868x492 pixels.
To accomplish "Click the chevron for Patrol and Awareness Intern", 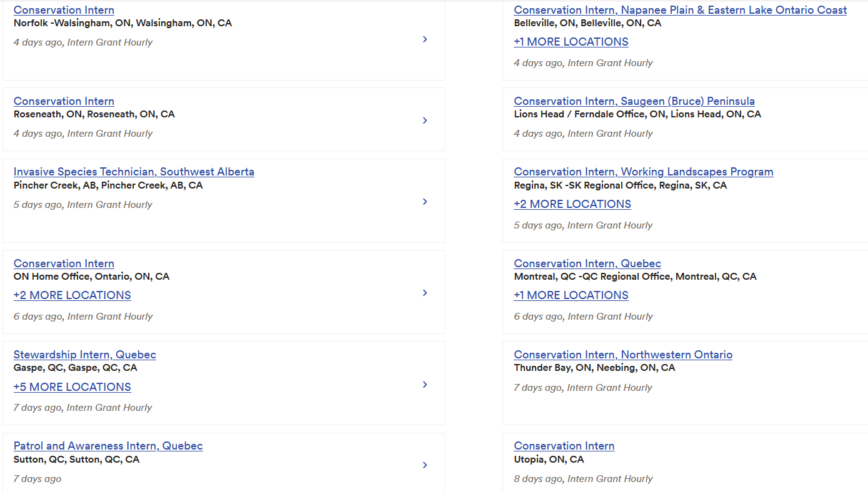I will [x=425, y=465].
